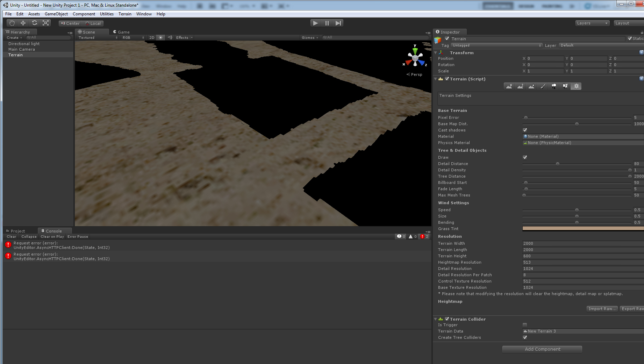Click the console Clear button

click(x=12, y=237)
